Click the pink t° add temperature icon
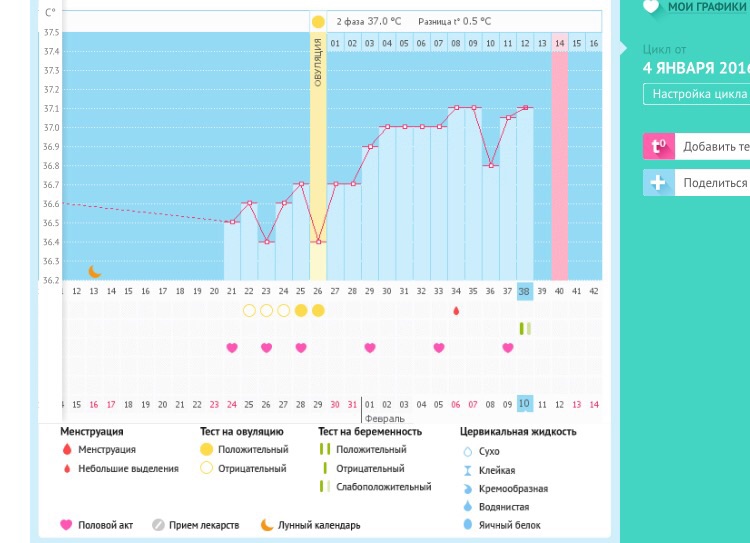The width and height of the screenshot is (750, 543). [658, 146]
